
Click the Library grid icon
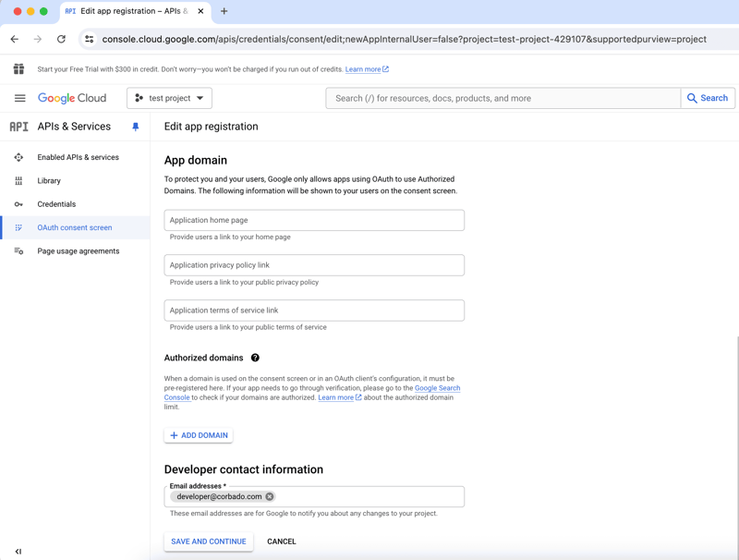(x=18, y=180)
